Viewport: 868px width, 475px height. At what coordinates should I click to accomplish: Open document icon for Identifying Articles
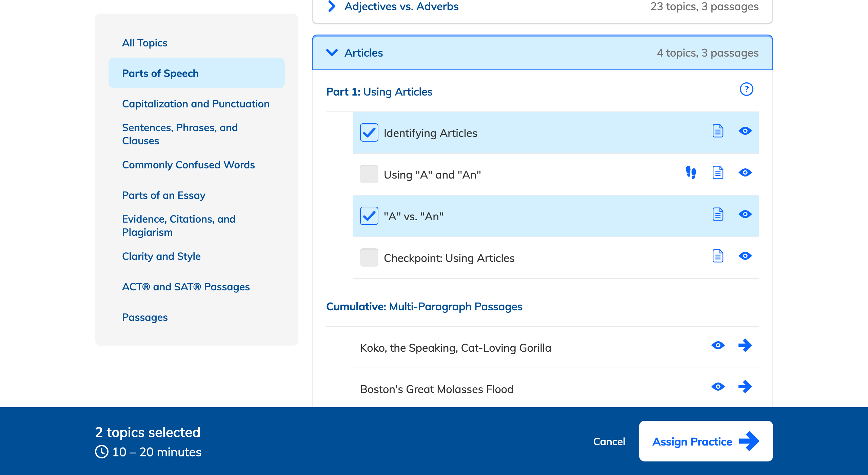pos(718,131)
